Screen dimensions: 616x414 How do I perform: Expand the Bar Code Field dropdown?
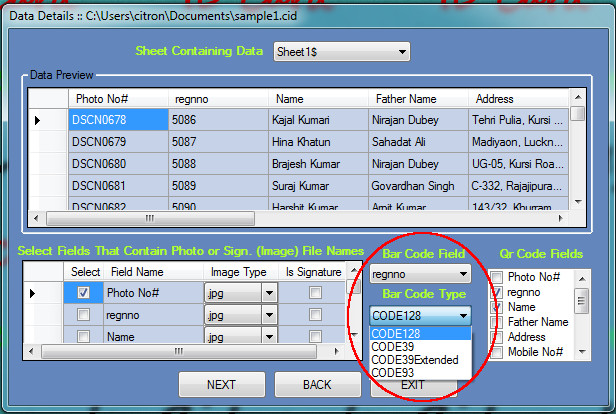(x=463, y=274)
